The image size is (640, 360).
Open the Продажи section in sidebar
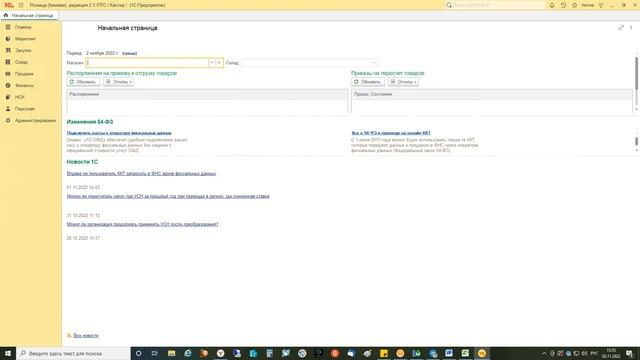click(24, 74)
